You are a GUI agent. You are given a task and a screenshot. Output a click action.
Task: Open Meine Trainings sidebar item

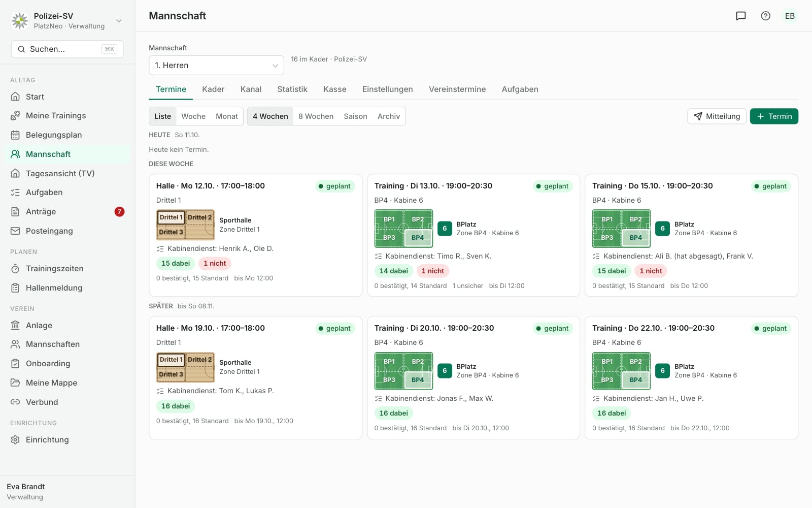67,116
